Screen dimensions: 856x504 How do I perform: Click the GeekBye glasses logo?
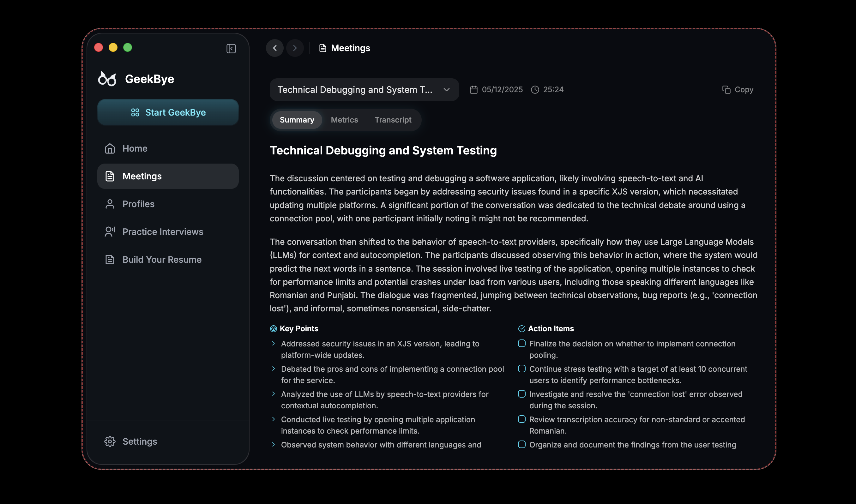[x=107, y=79]
